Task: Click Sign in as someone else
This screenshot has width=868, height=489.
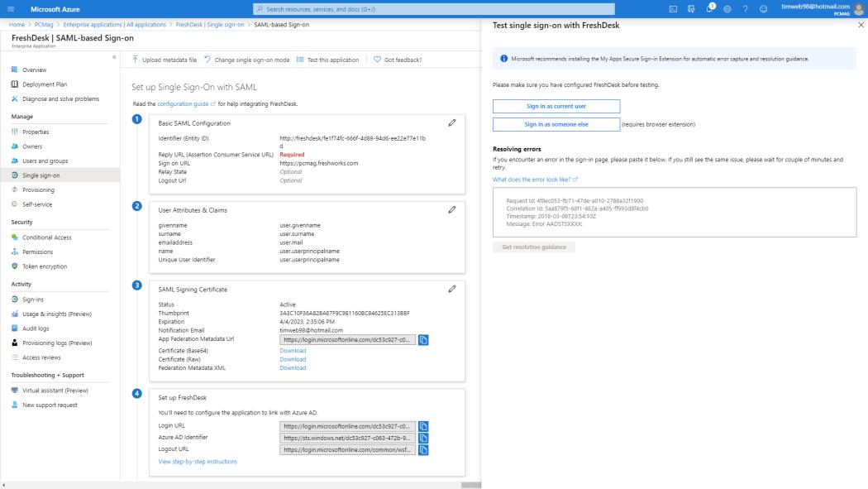Action: [x=556, y=124]
